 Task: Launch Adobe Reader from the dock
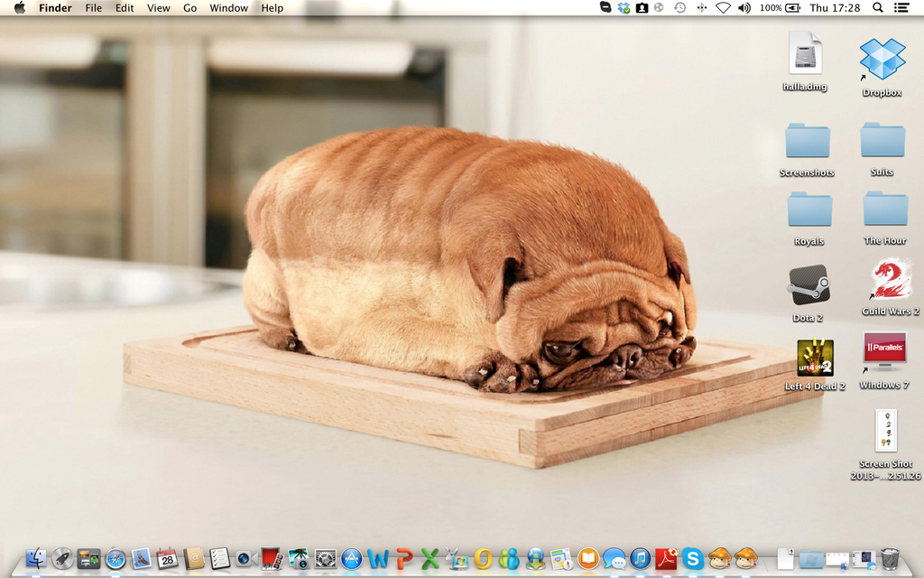(x=668, y=561)
